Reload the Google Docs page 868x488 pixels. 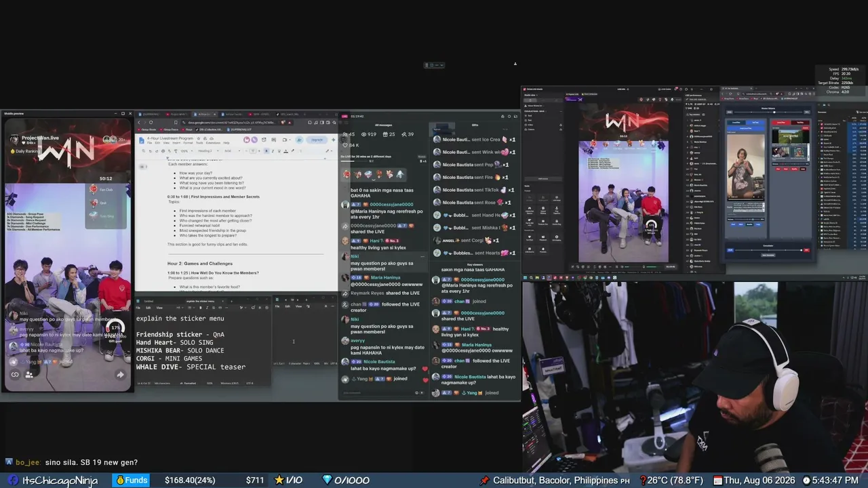tap(153, 123)
